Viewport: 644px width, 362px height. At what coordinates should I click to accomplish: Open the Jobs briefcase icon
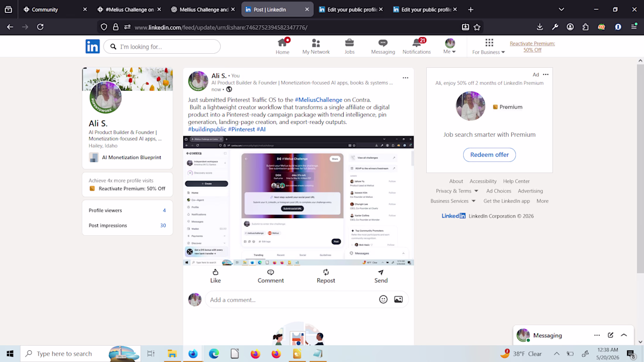350,46
